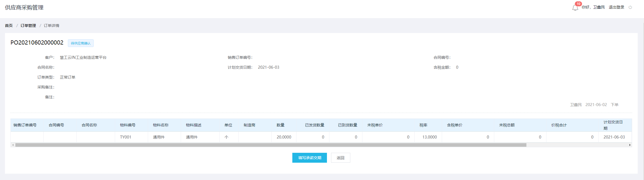Go to 首页 in the breadcrumb

pos(9,26)
